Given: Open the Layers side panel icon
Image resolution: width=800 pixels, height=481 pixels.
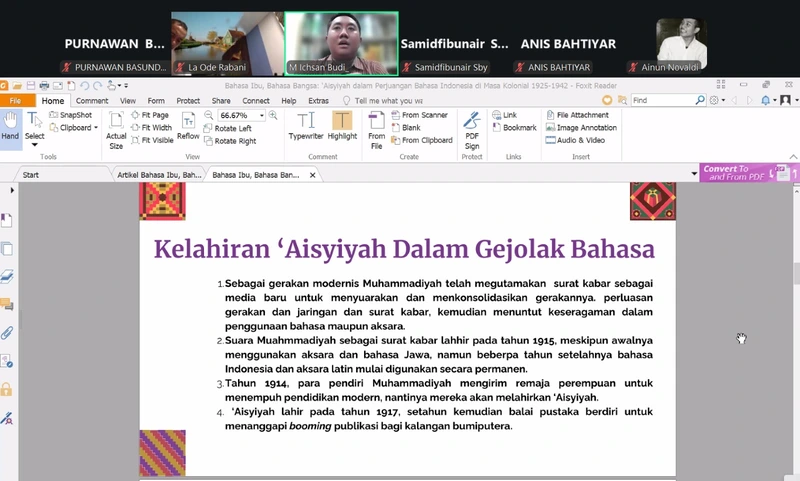Looking at the screenshot, I should [6, 276].
